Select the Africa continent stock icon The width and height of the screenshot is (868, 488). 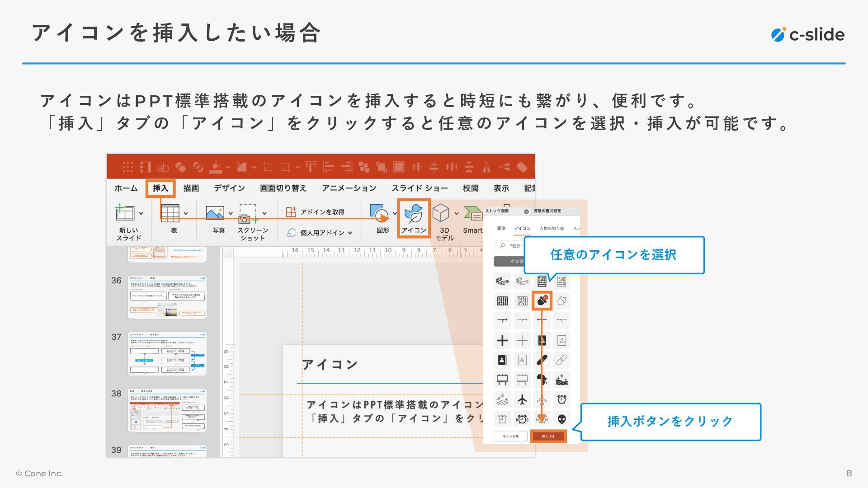542,380
